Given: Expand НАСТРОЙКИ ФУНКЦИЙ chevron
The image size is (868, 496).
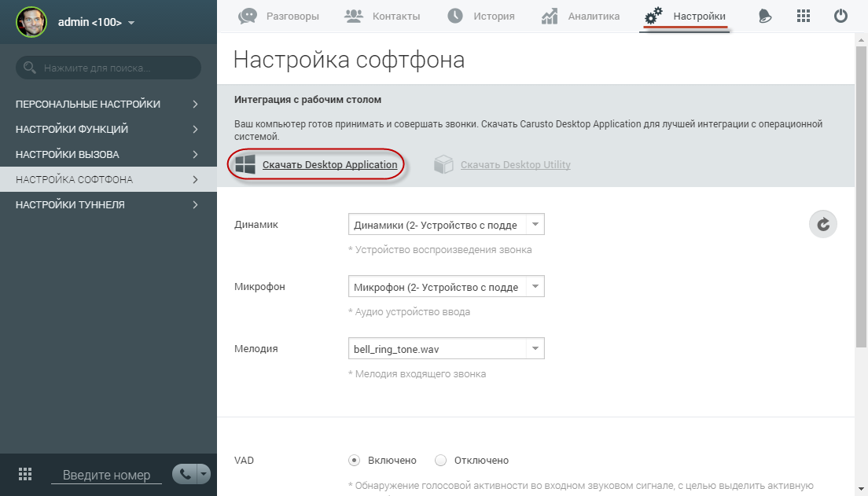Looking at the screenshot, I should click(196, 129).
